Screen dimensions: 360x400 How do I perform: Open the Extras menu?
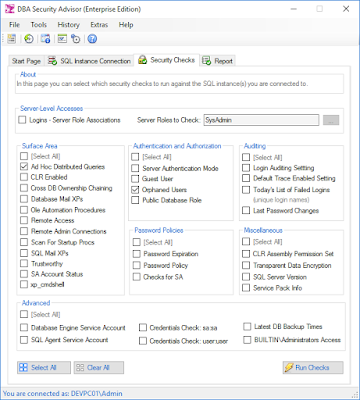99,25
